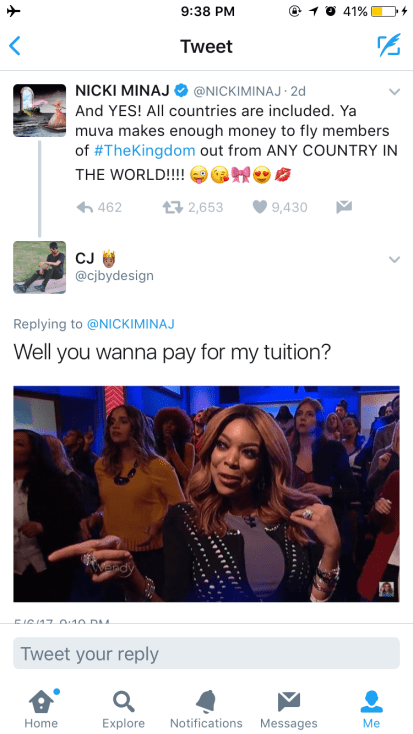Open the @NICKIMINAJ replying-to link
Screen dimensions: 413x734
pyautogui.click(x=131, y=324)
